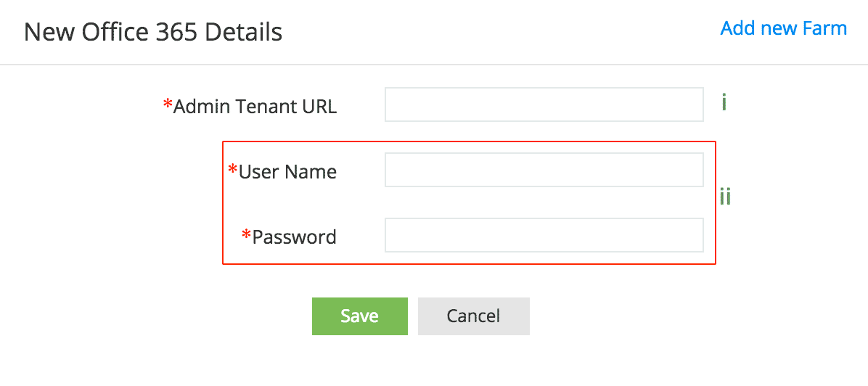Image resolution: width=868 pixels, height=386 pixels.
Task: Click the 'Cancel' text on the grey button
Action: [x=473, y=316]
